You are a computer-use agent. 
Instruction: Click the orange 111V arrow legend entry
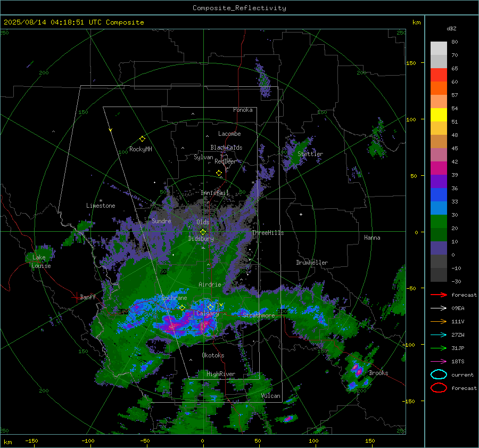tap(439, 321)
